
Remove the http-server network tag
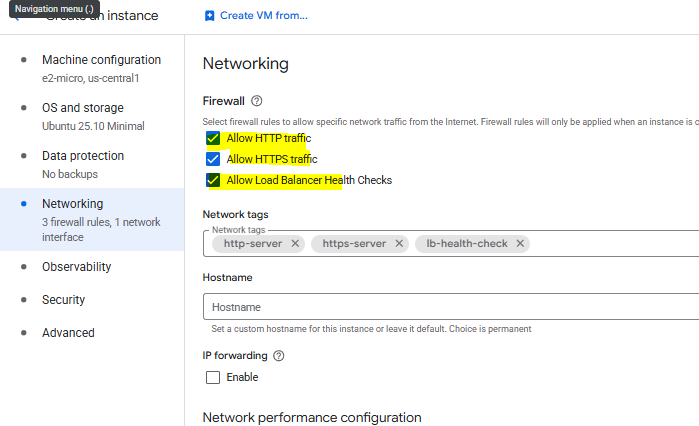295,244
